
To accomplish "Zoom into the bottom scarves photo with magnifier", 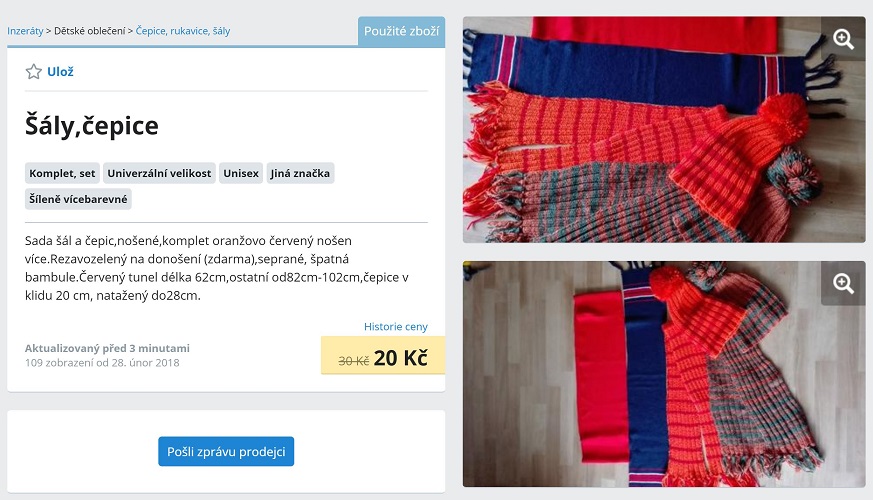I will [x=843, y=283].
